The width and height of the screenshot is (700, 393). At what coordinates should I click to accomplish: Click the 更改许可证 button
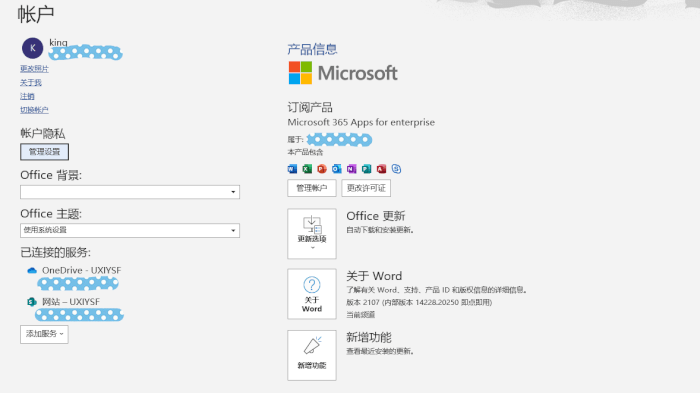(366, 188)
